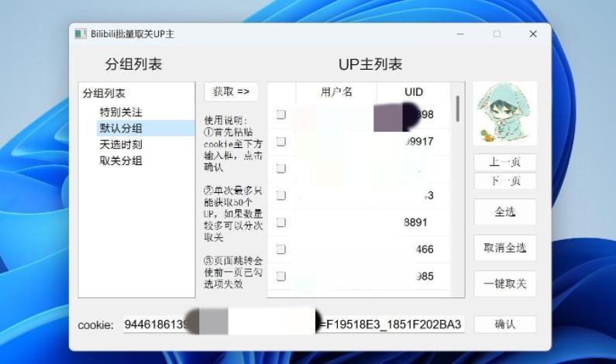Close the Bilibili批量取关UP主 window
This screenshot has height=364, width=616.
[533, 34]
